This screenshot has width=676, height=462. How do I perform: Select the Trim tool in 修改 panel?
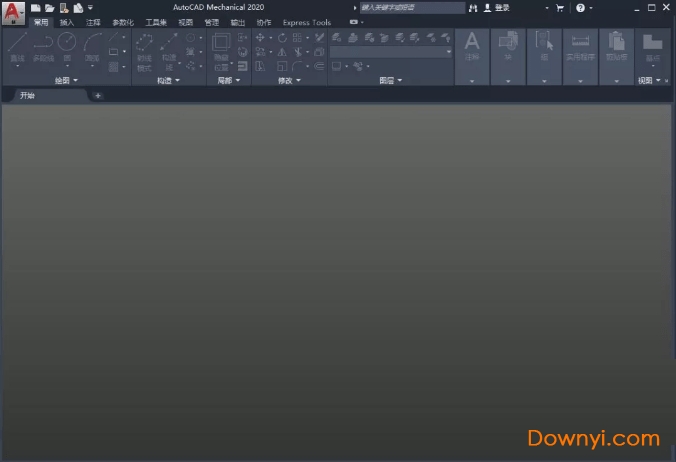coord(297,52)
